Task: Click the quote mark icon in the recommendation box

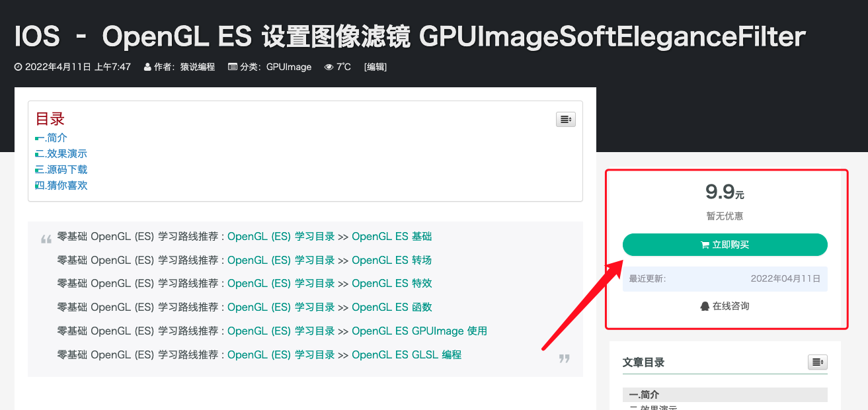Action: tap(46, 237)
